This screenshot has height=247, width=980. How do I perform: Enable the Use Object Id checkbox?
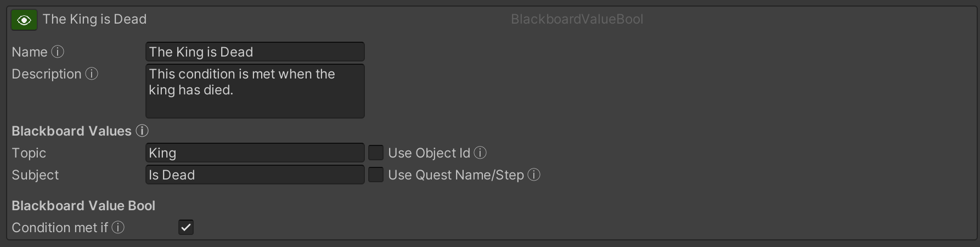pyautogui.click(x=376, y=153)
